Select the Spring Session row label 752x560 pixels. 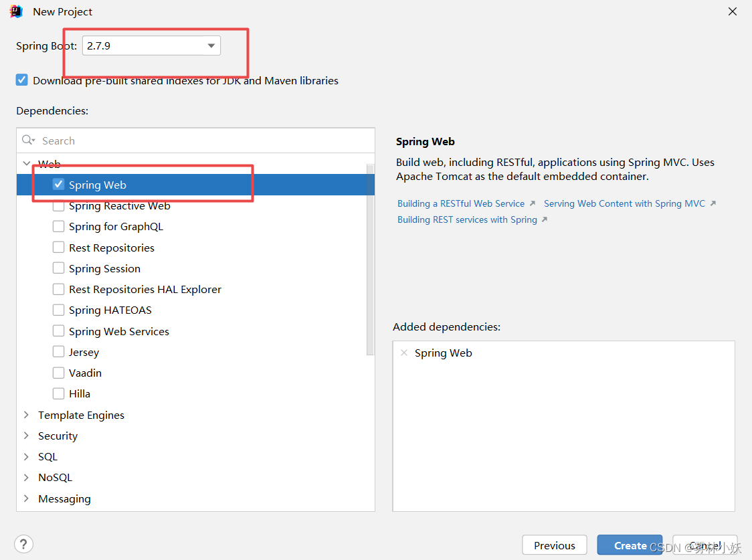point(104,268)
